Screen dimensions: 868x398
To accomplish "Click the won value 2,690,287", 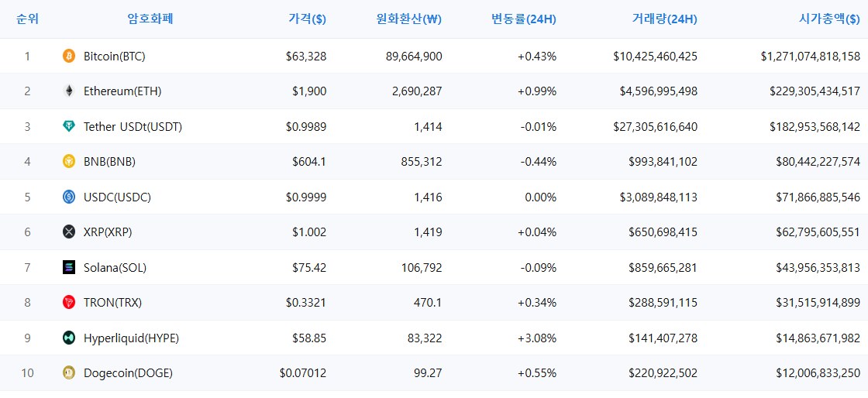I will [417, 91].
